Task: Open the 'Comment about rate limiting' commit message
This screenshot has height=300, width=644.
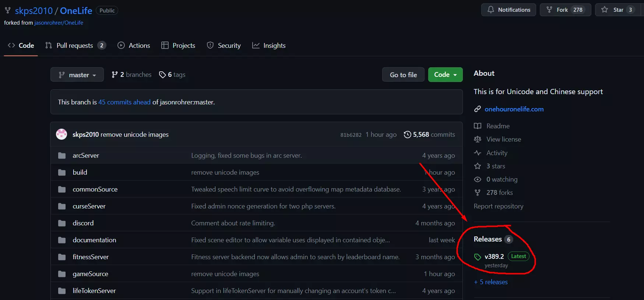Action: tap(233, 223)
